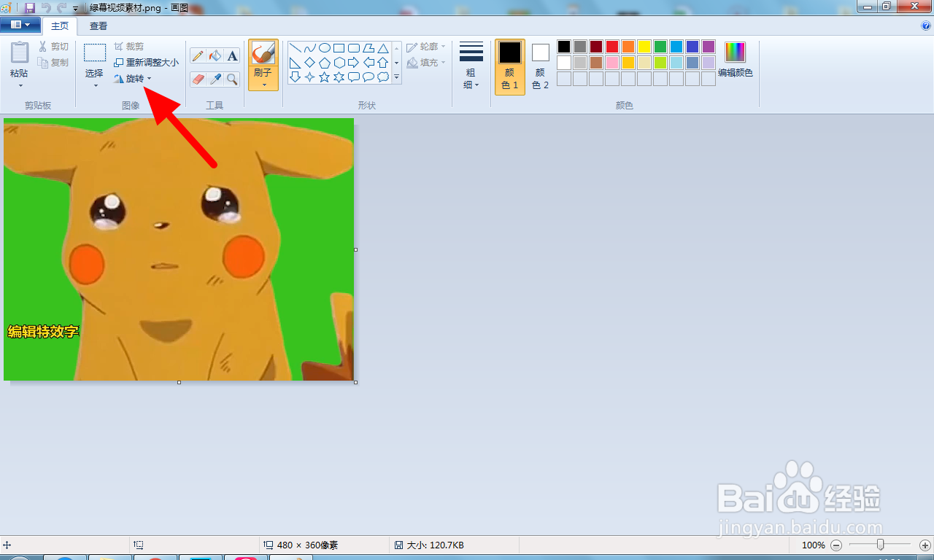The height and width of the screenshot is (560, 934).
Task: Open the 主页 ribbon tab
Action: coord(60,26)
